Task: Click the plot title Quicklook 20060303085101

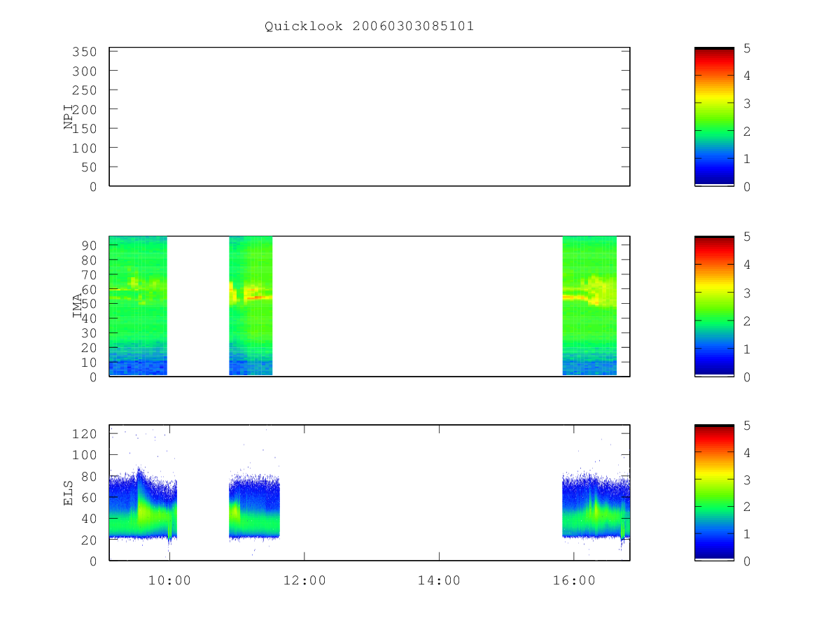Action: [369, 27]
